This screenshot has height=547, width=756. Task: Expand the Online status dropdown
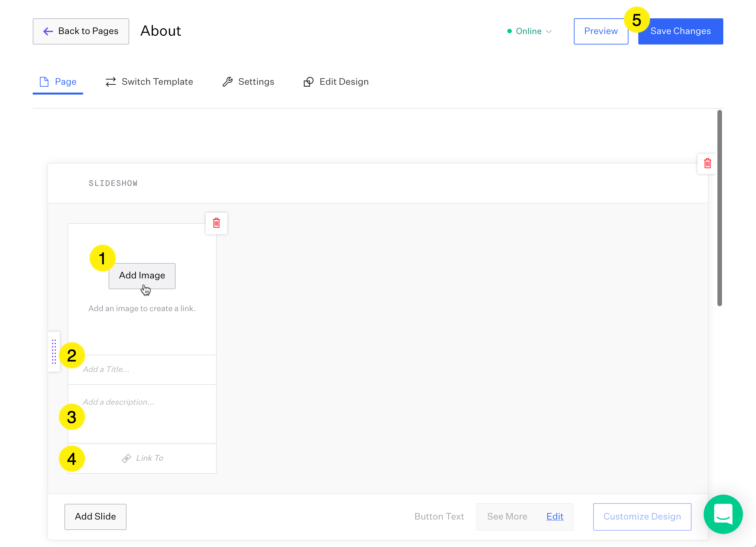click(x=529, y=31)
